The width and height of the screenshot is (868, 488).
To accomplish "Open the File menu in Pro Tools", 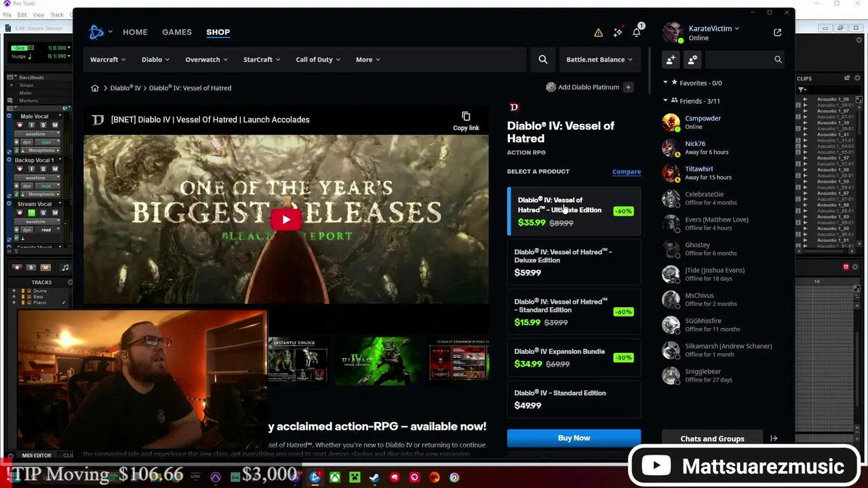I will [7, 15].
